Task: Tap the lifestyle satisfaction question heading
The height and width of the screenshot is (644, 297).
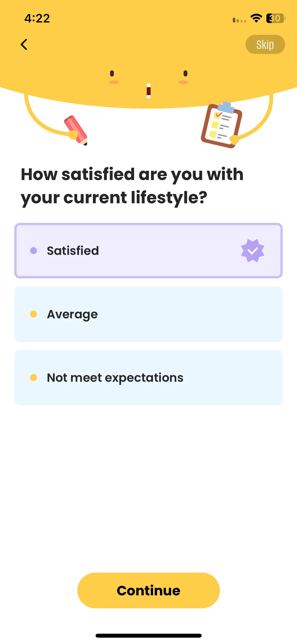Action: [x=132, y=186]
